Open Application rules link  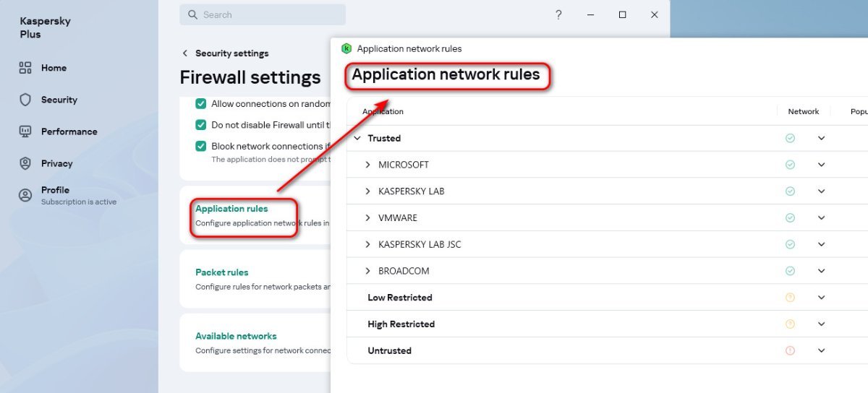231,209
